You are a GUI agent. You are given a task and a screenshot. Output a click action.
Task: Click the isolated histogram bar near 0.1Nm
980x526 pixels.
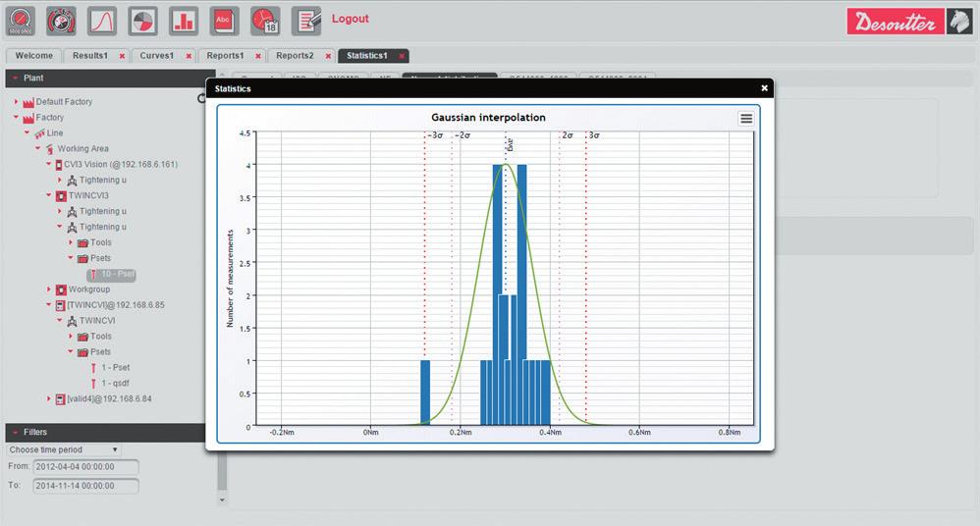pyautogui.click(x=425, y=393)
